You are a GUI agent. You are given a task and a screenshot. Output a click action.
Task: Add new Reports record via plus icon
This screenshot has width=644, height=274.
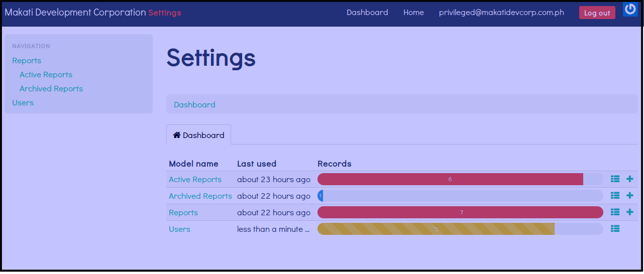(x=630, y=212)
